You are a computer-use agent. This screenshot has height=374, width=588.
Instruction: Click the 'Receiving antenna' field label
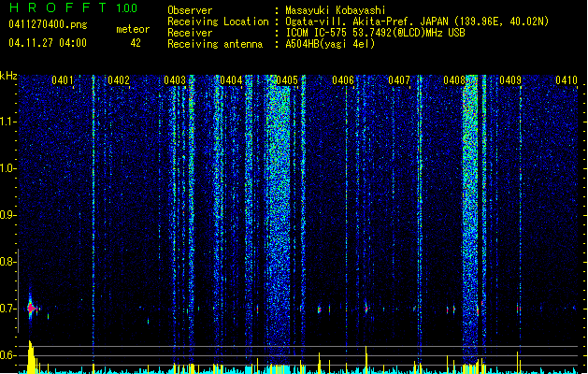tap(215, 44)
